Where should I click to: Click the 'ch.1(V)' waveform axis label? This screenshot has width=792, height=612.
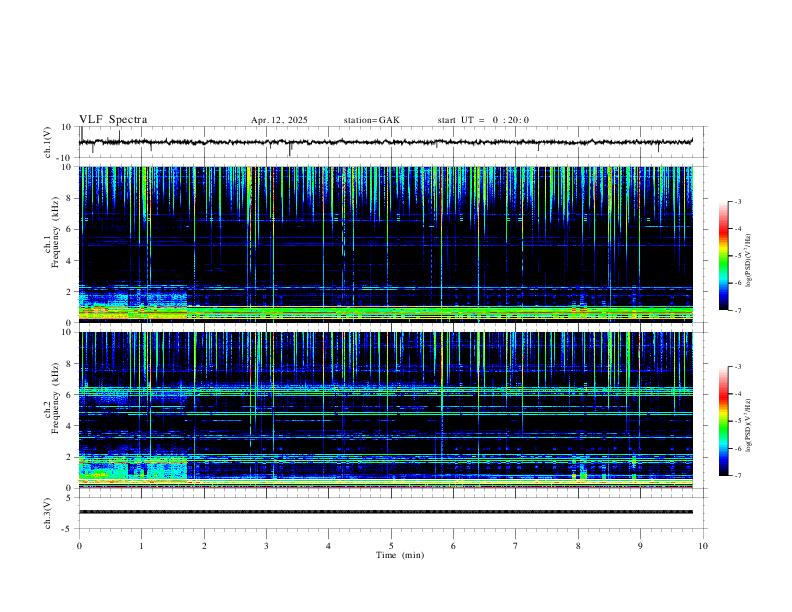pos(48,142)
